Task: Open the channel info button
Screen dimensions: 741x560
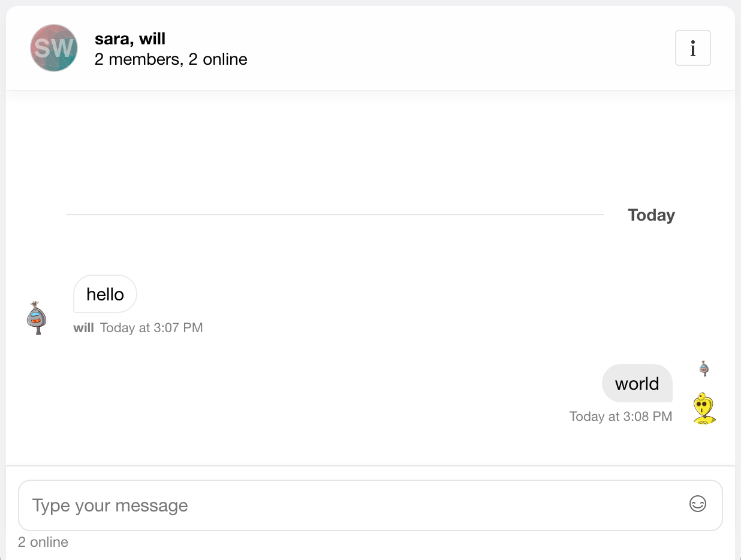Action: click(692, 48)
